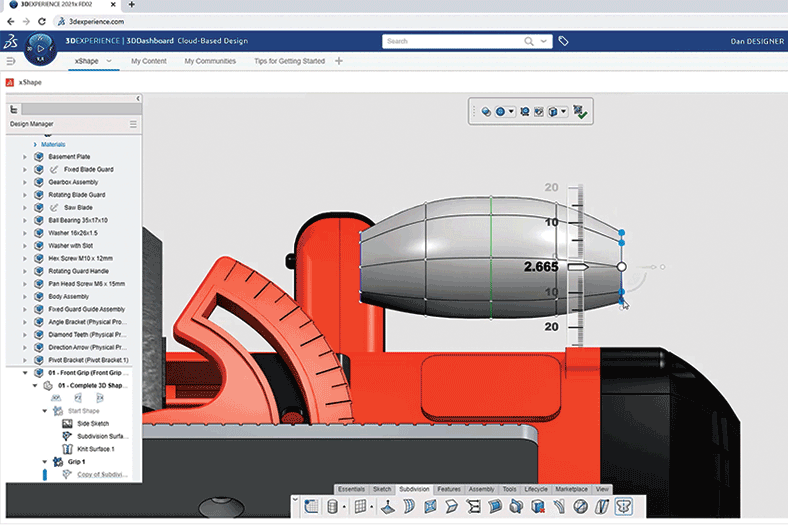Click the bridge connector tool icon
The width and height of the screenshot is (788, 525).
[x=473, y=506]
